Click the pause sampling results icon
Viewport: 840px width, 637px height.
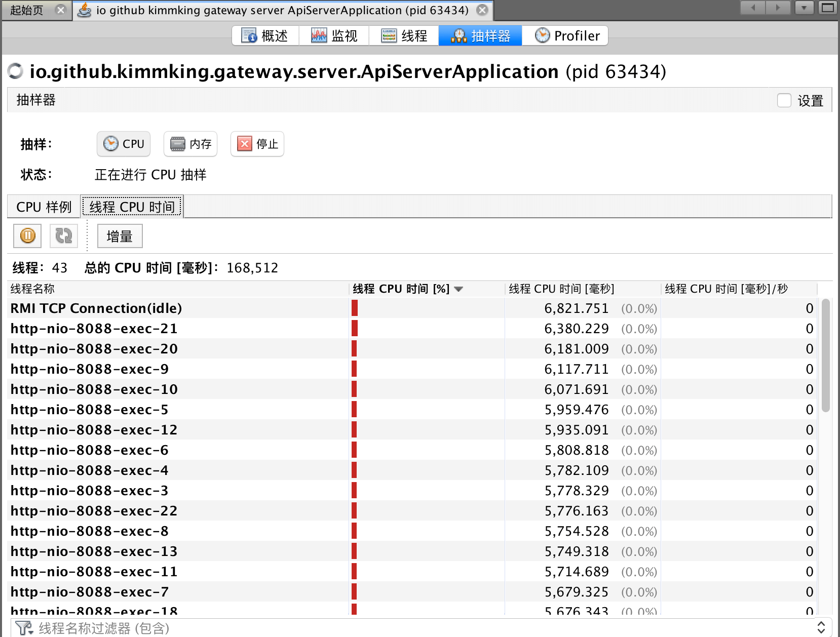(x=27, y=236)
